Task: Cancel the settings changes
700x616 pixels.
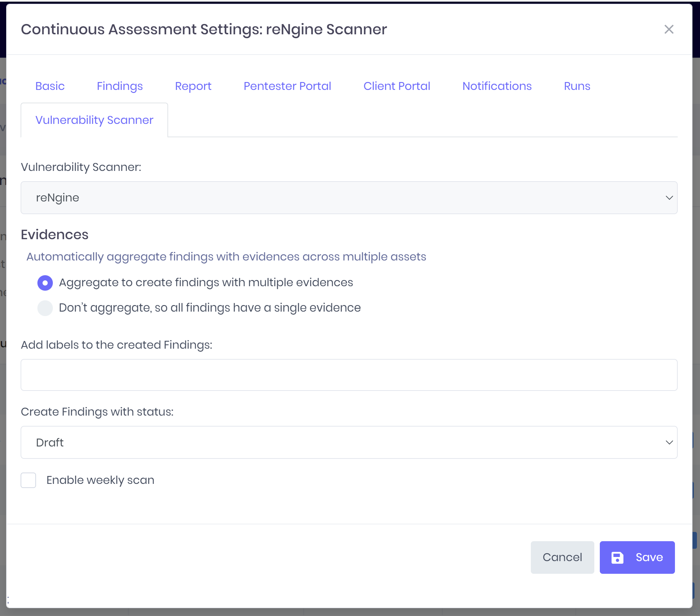Action: point(562,557)
